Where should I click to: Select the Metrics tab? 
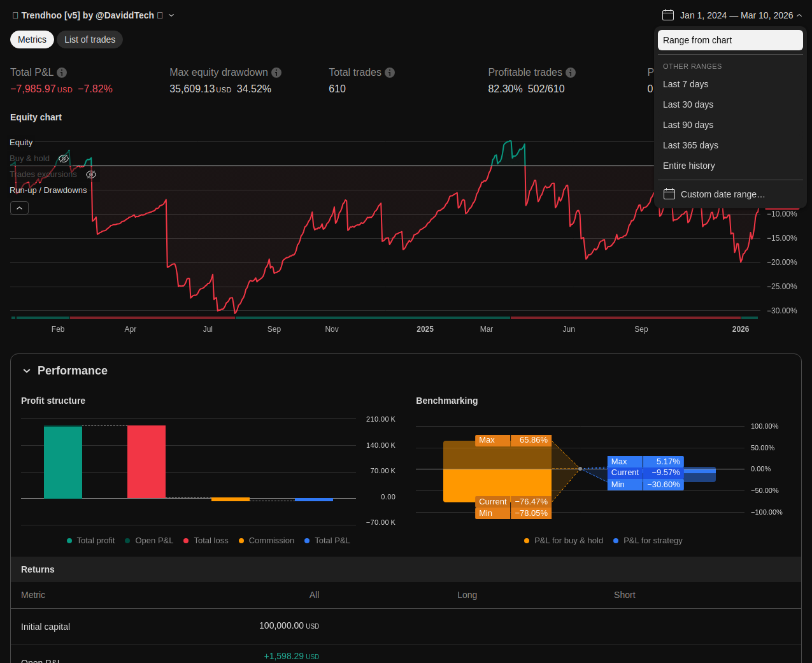click(32, 39)
